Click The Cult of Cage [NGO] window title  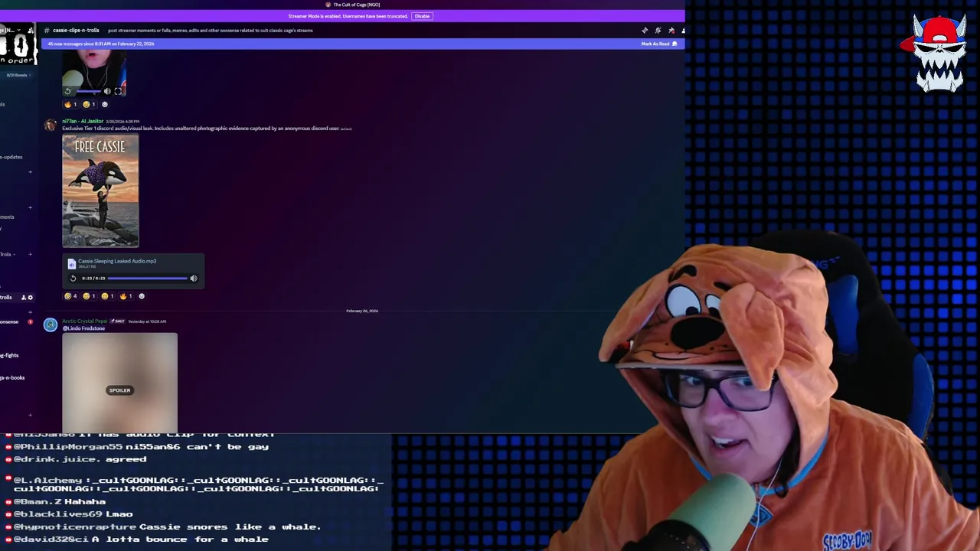point(357,5)
